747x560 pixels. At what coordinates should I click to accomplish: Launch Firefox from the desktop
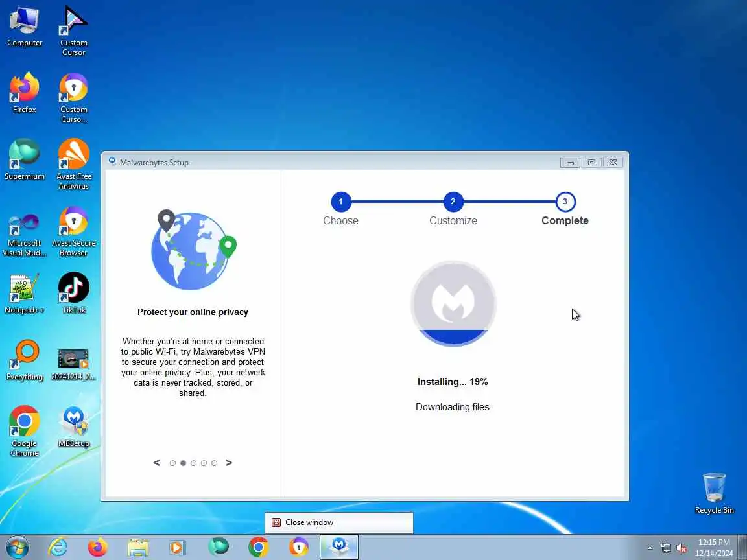[x=24, y=93]
